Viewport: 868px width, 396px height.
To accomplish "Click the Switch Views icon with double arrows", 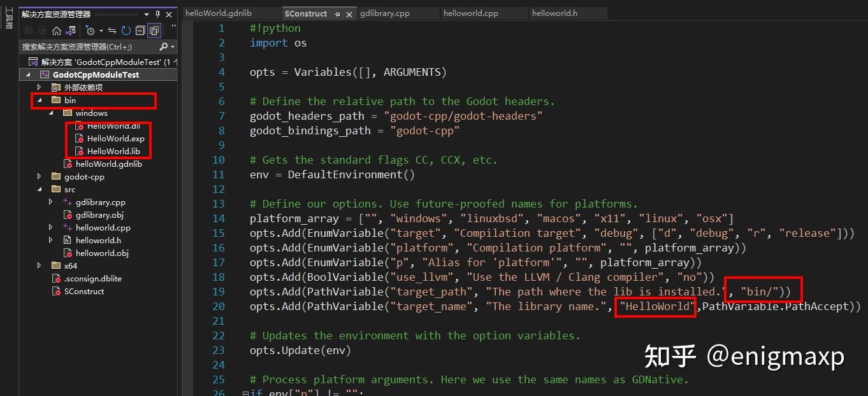I will coord(112,31).
